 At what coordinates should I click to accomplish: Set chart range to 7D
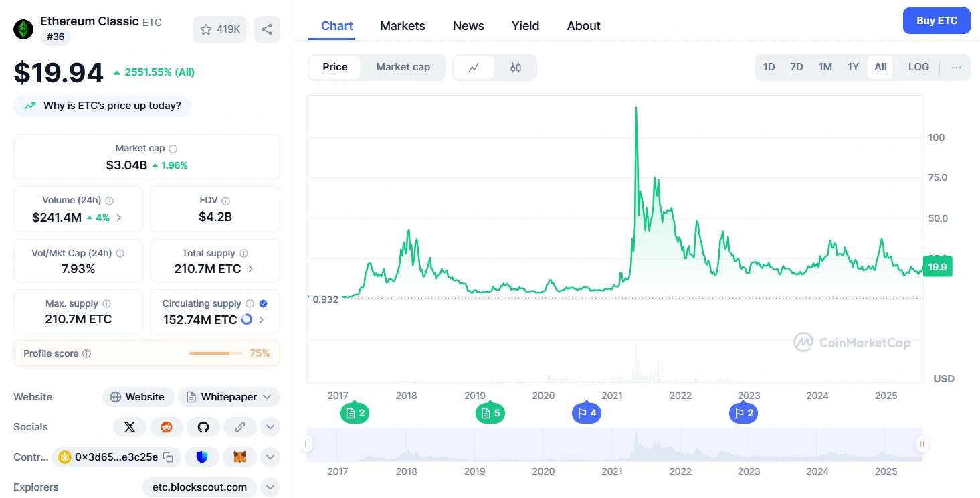click(797, 67)
